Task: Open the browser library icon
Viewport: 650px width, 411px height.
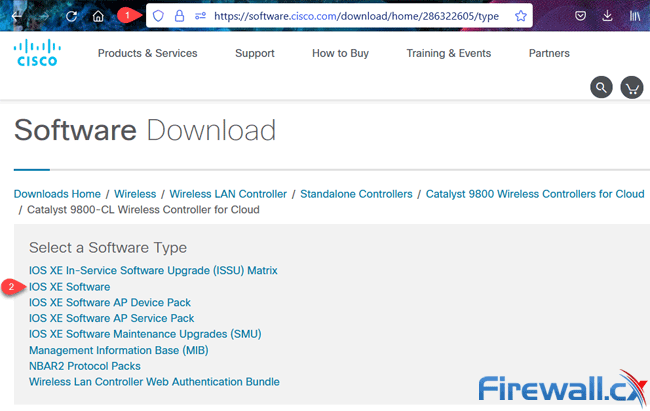Action: click(635, 16)
